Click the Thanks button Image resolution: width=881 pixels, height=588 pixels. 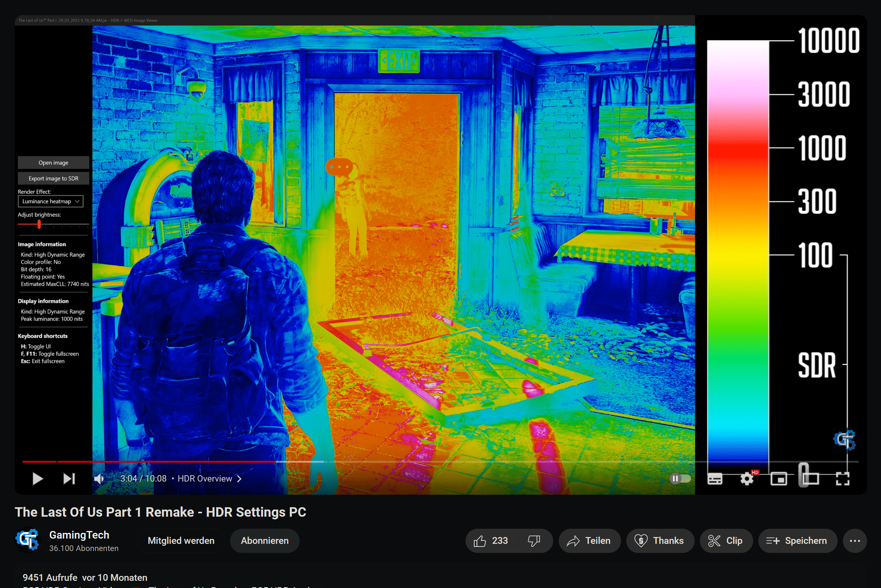660,540
